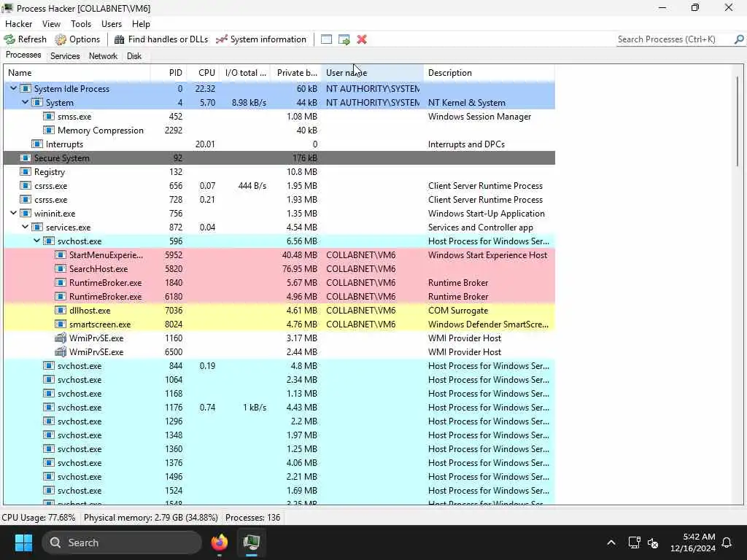
Task: Open the Help menu
Action: [141, 24]
